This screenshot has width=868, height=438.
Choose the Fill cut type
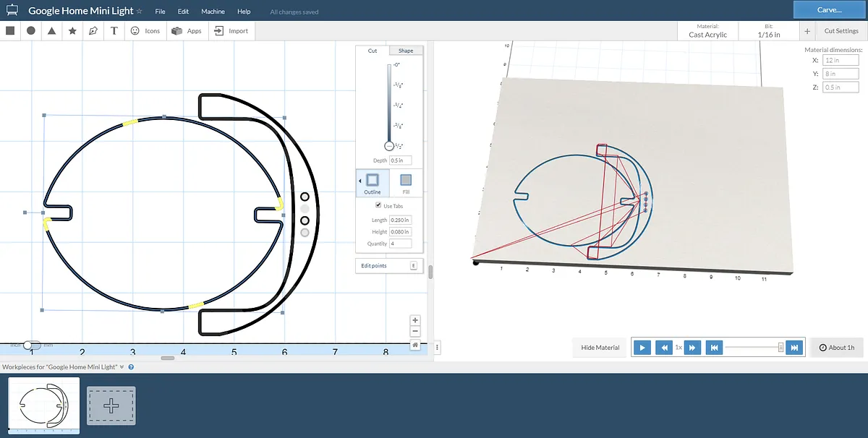406,183
